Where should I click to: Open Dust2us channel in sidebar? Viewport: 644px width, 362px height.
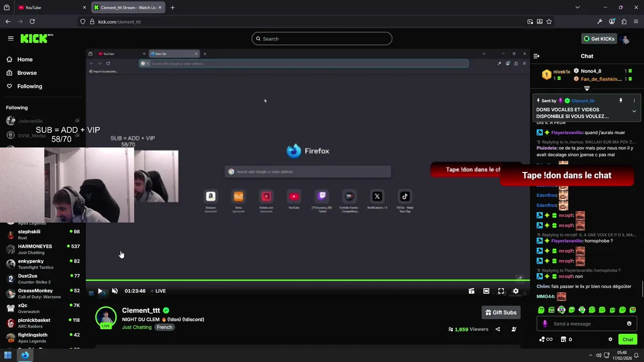click(43, 279)
